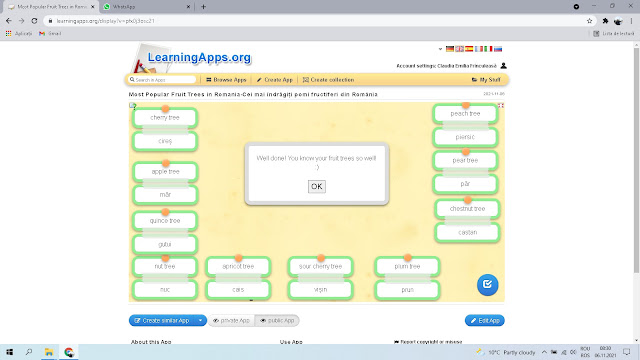Switch language via the British flag
Screen dimensions: 640x360
point(460,49)
